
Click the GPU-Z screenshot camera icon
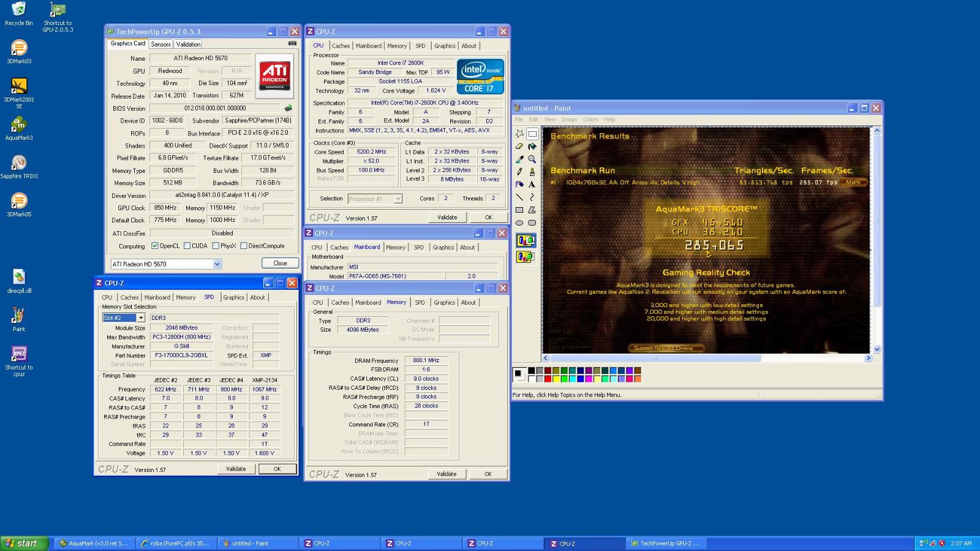pos(292,44)
